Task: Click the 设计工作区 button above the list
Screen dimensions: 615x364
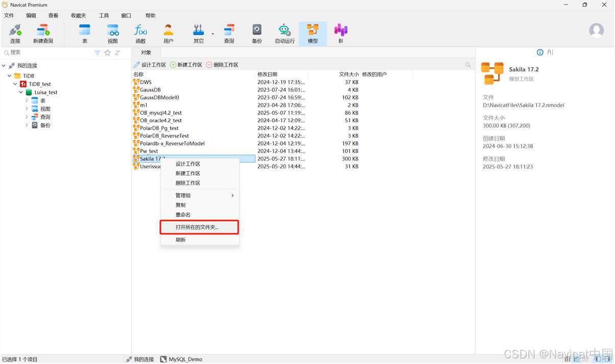Action: [x=150, y=65]
